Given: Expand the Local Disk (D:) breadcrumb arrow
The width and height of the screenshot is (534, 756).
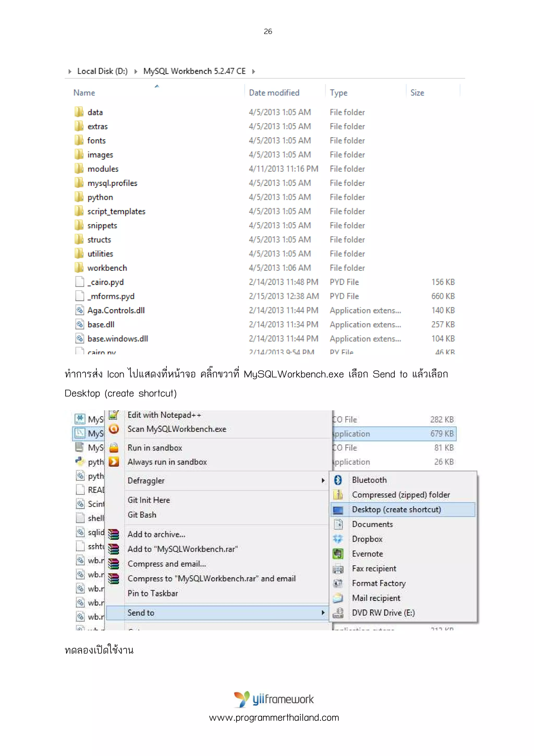Looking at the screenshot, I should (x=70, y=71).
